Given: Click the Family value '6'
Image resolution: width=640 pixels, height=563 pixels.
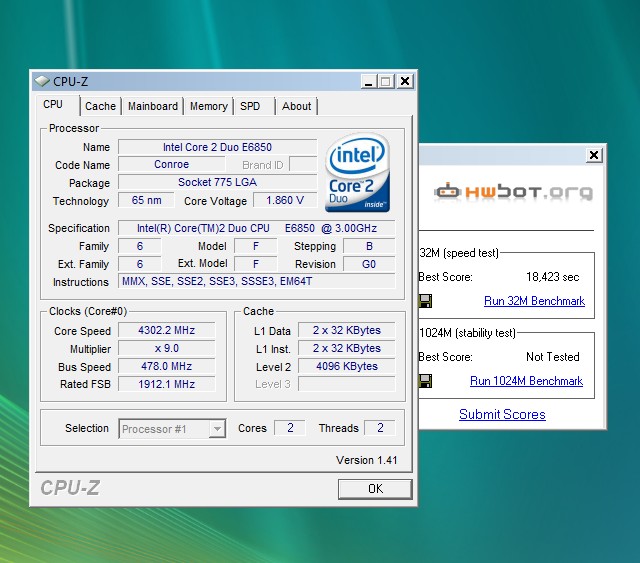Looking at the screenshot, I should click(x=140, y=246).
